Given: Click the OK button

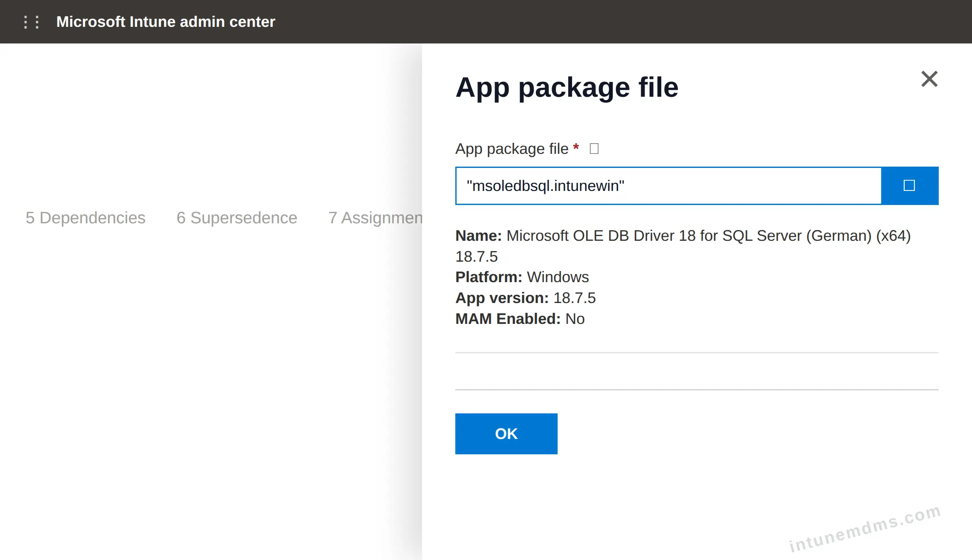Looking at the screenshot, I should pos(506,433).
